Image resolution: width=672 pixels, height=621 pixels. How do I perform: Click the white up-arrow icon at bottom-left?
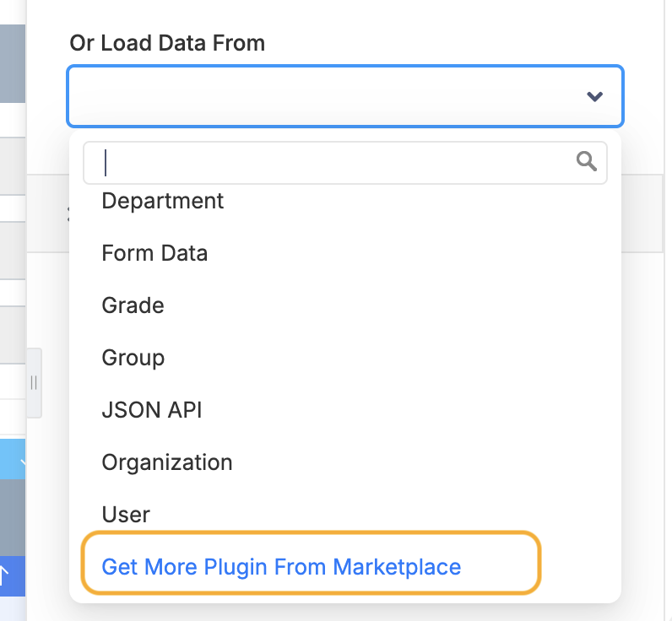pos(4,576)
